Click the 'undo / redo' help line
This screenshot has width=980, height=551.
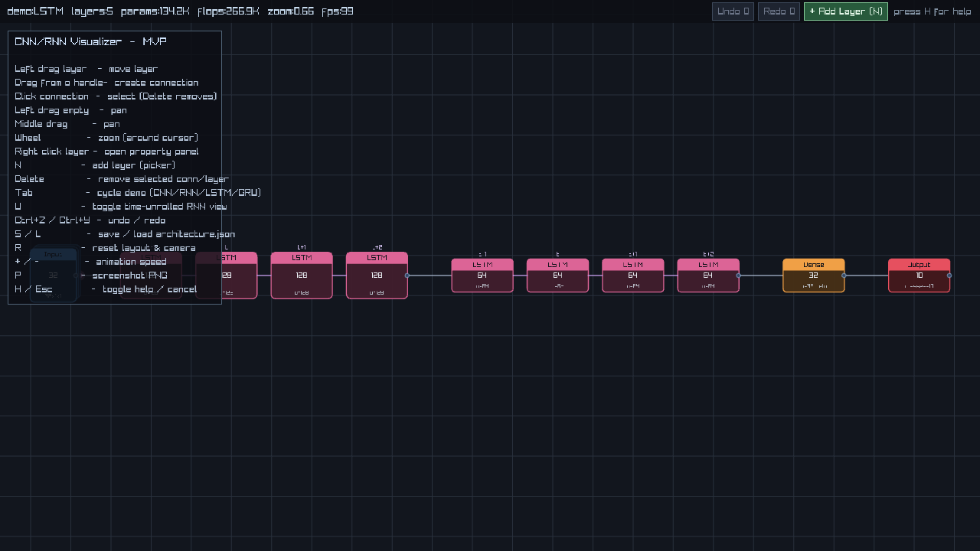(x=136, y=220)
